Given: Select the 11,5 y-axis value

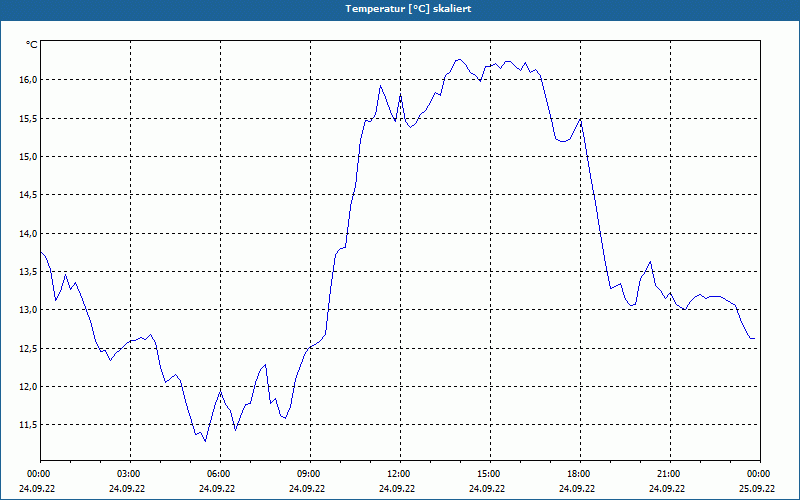Looking at the screenshot, I should click(29, 425).
